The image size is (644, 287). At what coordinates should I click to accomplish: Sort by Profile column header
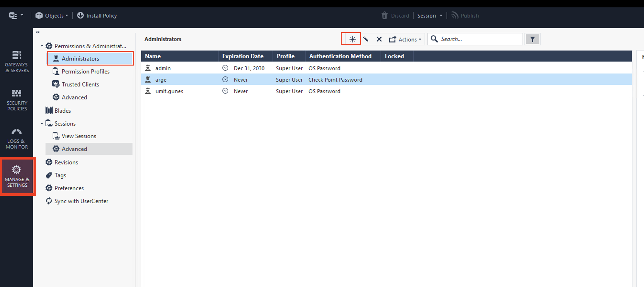pyautogui.click(x=289, y=56)
